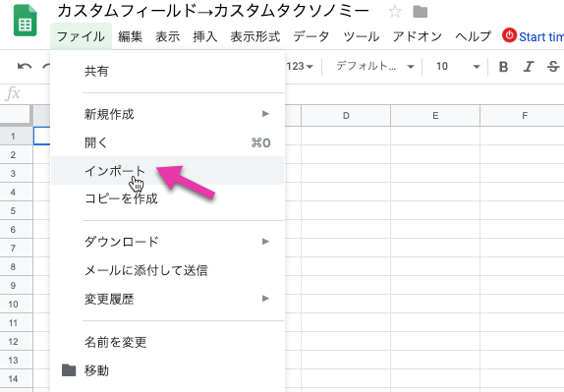Toggle bold formatting
The image size is (564, 392).
(503, 67)
